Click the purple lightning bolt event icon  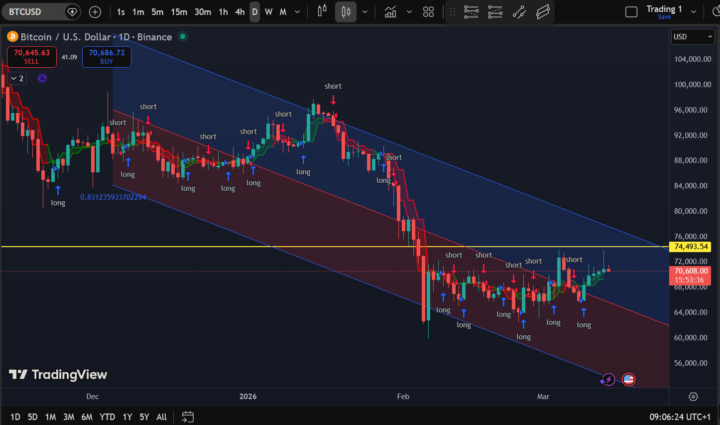coord(608,380)
